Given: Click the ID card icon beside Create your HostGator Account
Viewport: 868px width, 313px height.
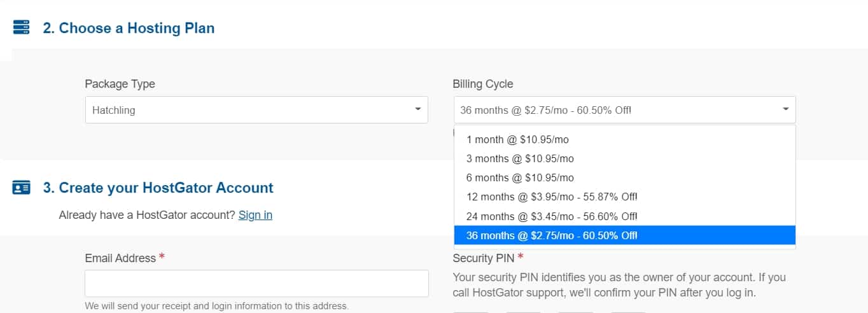Looking at the screenshot, I should pyautogui.click(x=22, y=188).
